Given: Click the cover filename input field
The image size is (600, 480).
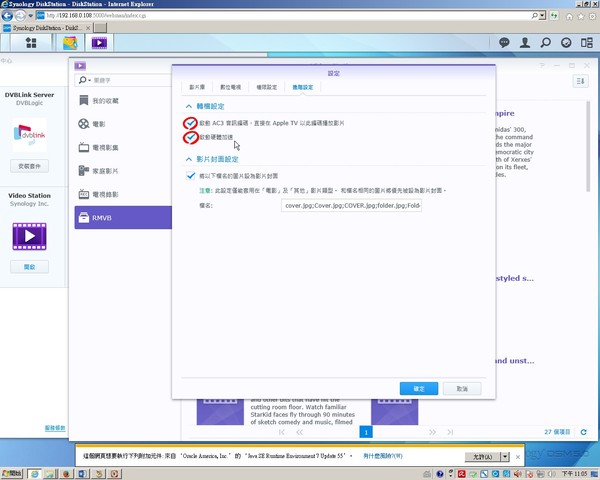Looking at the screenshot, I should 352,205.
